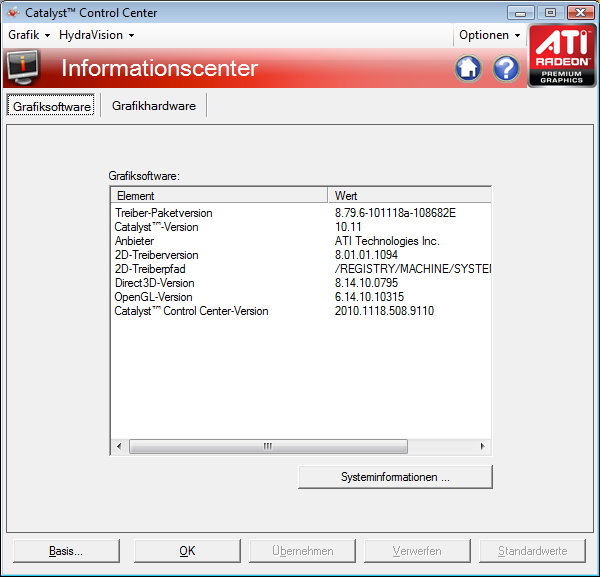The image size is (600, 577).
Task: Open the HydraVision dropdown menu
Action: [96, 35]
